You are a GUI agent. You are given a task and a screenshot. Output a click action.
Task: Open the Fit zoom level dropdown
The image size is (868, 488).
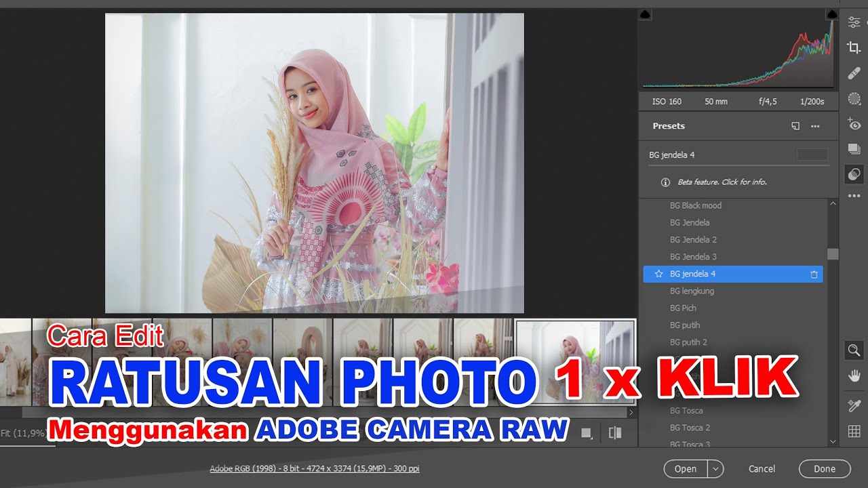[x=25, y=432]
